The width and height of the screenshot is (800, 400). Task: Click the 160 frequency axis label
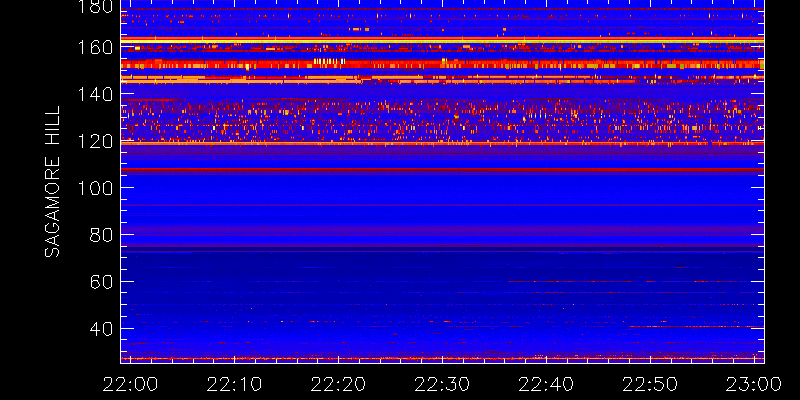pos(96,47)
